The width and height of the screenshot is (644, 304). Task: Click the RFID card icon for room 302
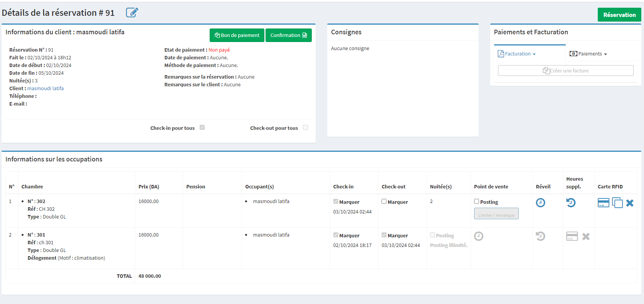[x=603, y=203]
